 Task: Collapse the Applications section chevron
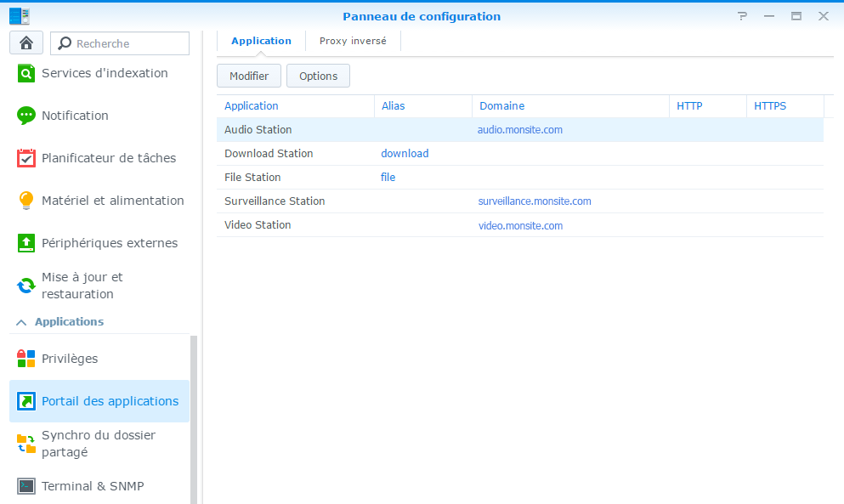tap(21, 322)
